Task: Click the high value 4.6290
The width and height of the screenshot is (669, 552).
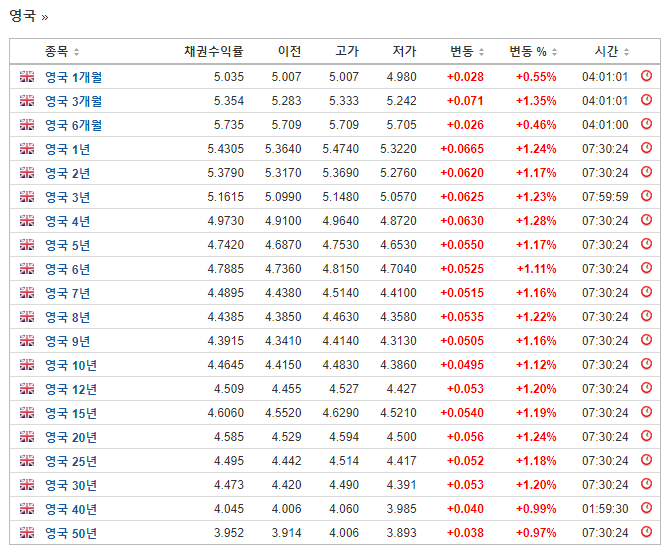Action: 340,413
